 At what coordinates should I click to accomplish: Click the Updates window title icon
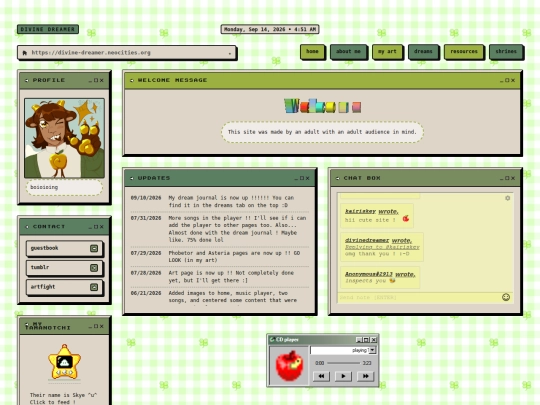tap(132, 178)
